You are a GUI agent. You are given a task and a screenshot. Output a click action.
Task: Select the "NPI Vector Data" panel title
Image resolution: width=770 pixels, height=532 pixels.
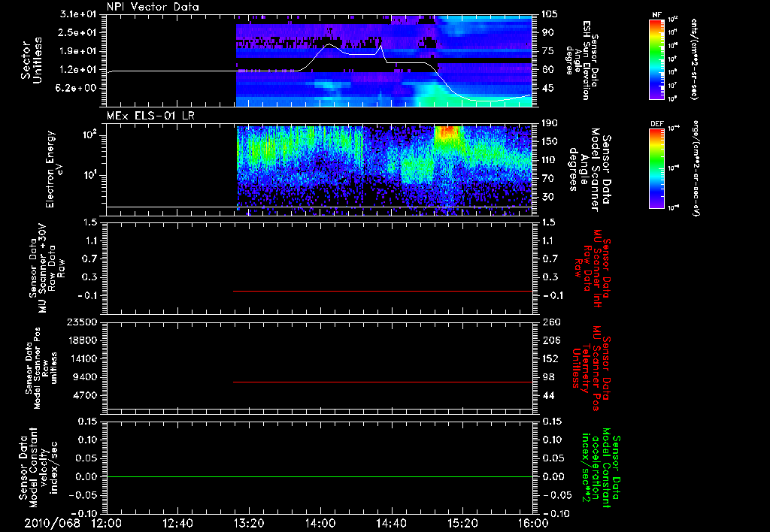tap(153, 7)
